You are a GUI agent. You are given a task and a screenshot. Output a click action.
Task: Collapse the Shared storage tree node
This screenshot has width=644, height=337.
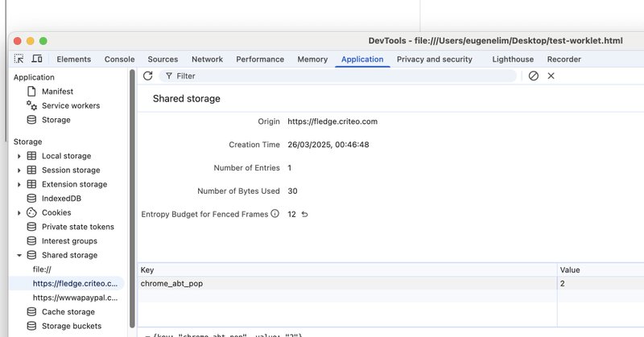tap(19, 255)
